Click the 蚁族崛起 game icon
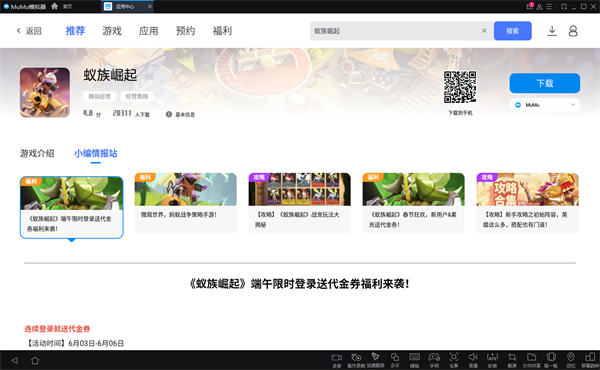 [x=45, y=93]
